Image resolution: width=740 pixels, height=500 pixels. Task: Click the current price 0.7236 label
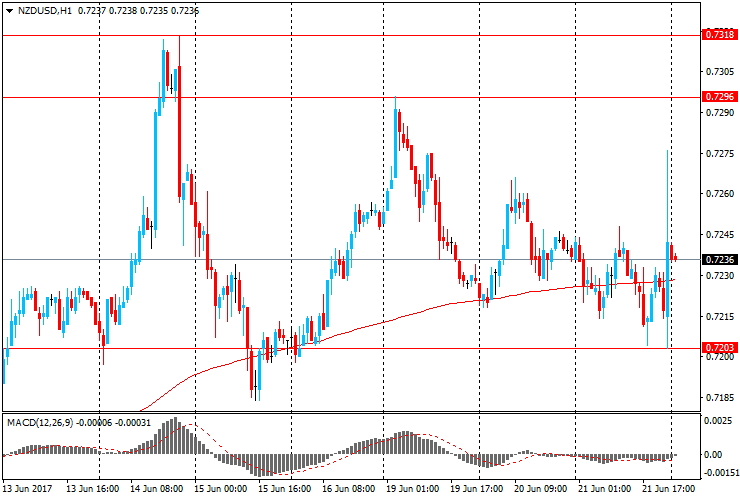(720, 260)
